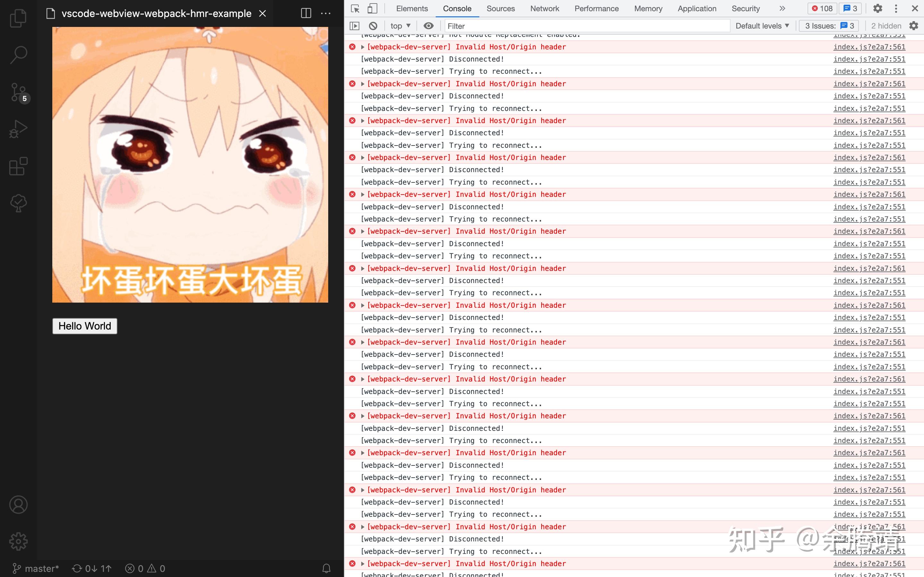
Task: Open DevTools settings gear icon
Action: (x=877, y=8)
